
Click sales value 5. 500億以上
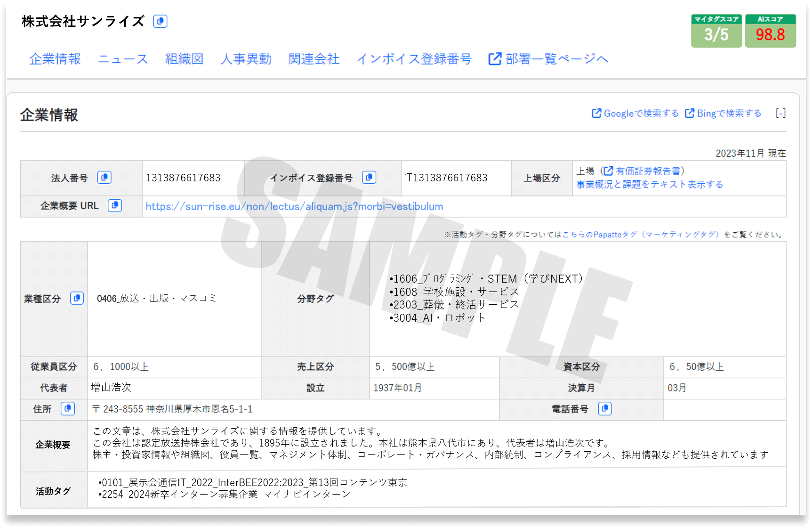[405, 366]
